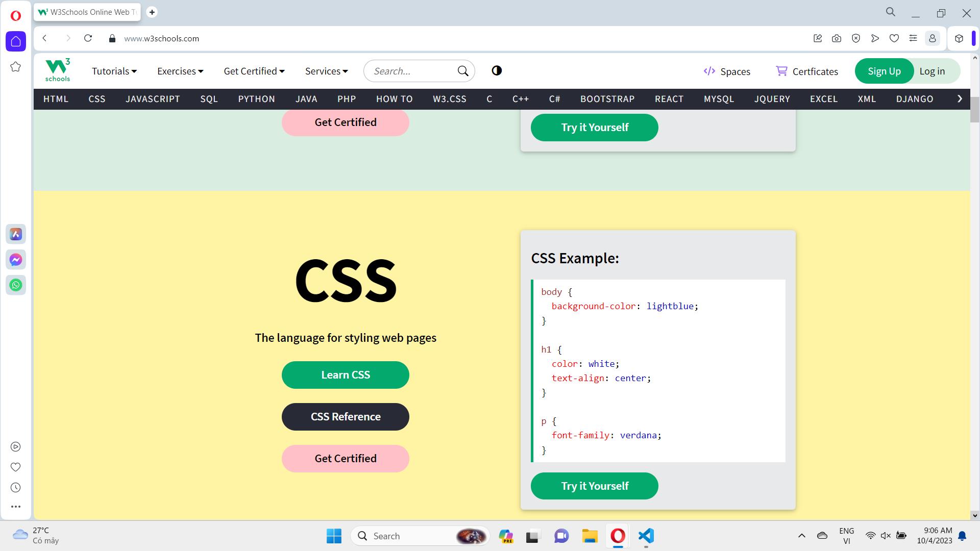
Task: Click Try it Yourself in top example box
Action: click(595, 128)
